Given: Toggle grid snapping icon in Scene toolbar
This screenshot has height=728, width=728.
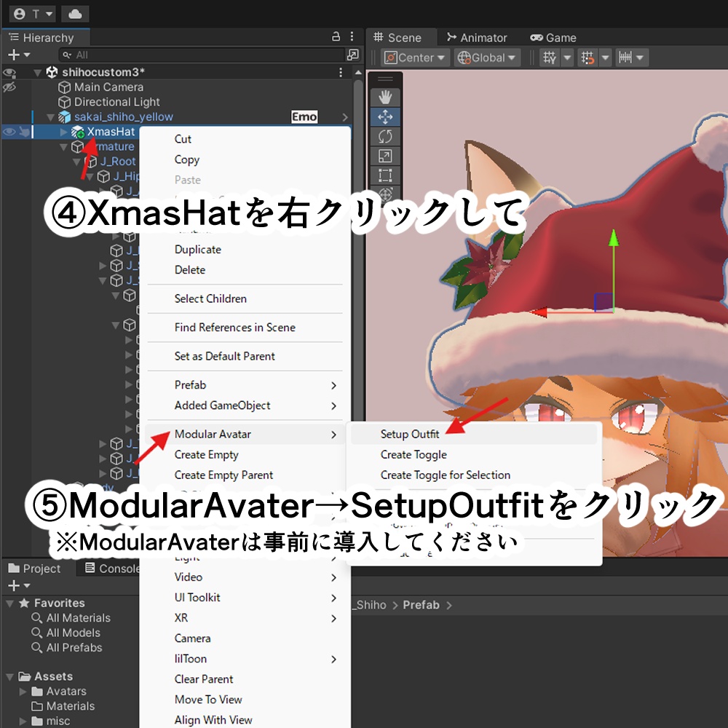Looking at the screenshot, I should click(587, 58).
